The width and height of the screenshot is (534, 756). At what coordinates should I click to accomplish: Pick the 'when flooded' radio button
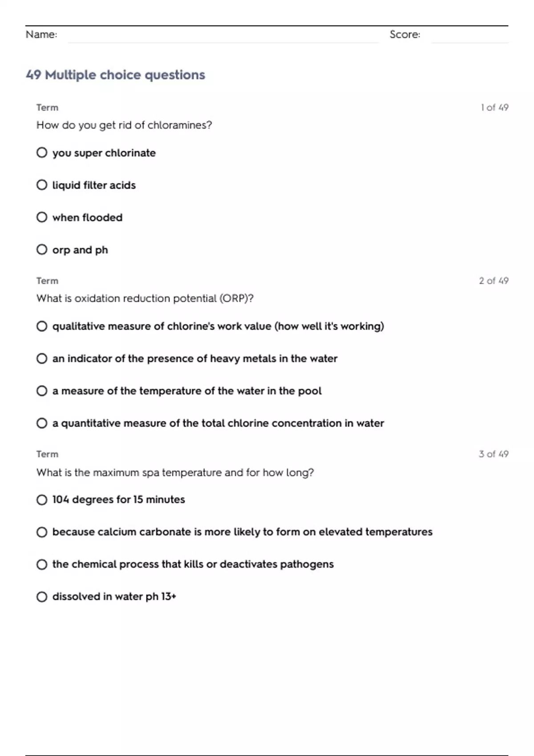tap(42, 217)
